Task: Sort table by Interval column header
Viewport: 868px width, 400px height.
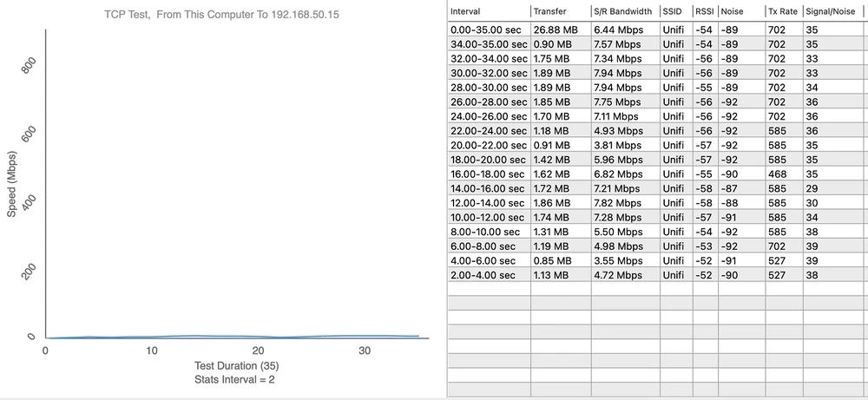Action: click(x=465, y=11)
